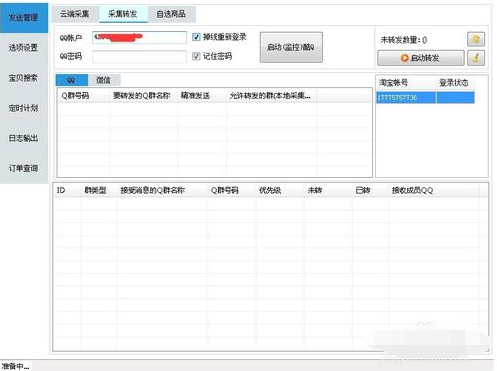Image resolution: width=497 pixels, height=371 pixels.
Task: Switch to the 微信 sub-tab
Action: coord(103,80)
